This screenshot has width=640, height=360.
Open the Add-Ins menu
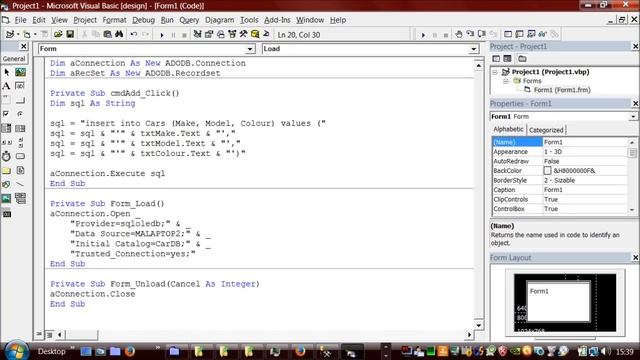277,20
